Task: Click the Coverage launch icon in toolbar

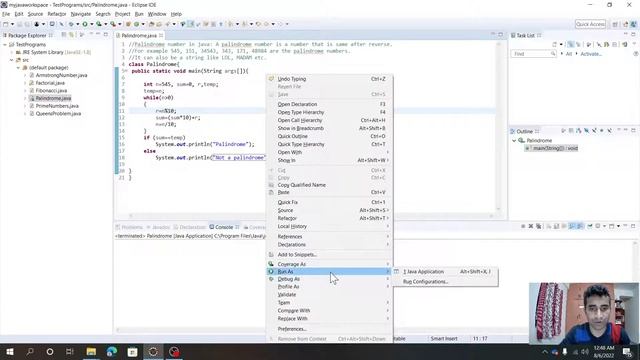Action: [99, 24]
